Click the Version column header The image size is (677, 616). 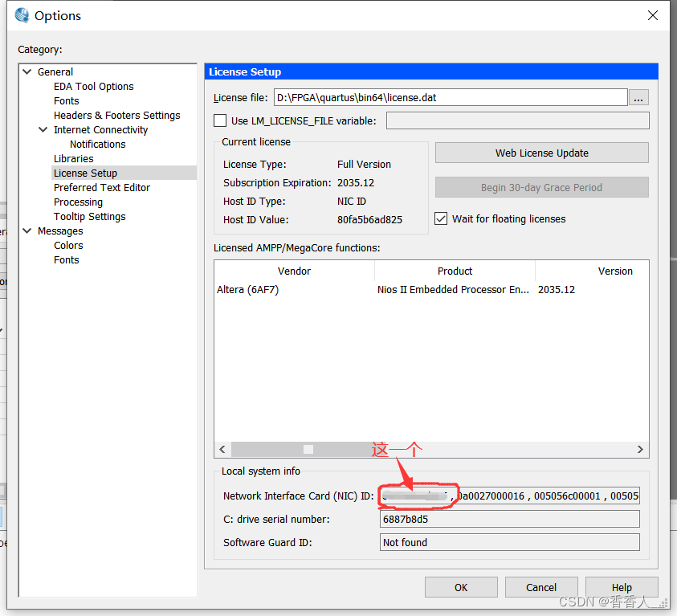(615, 271)
